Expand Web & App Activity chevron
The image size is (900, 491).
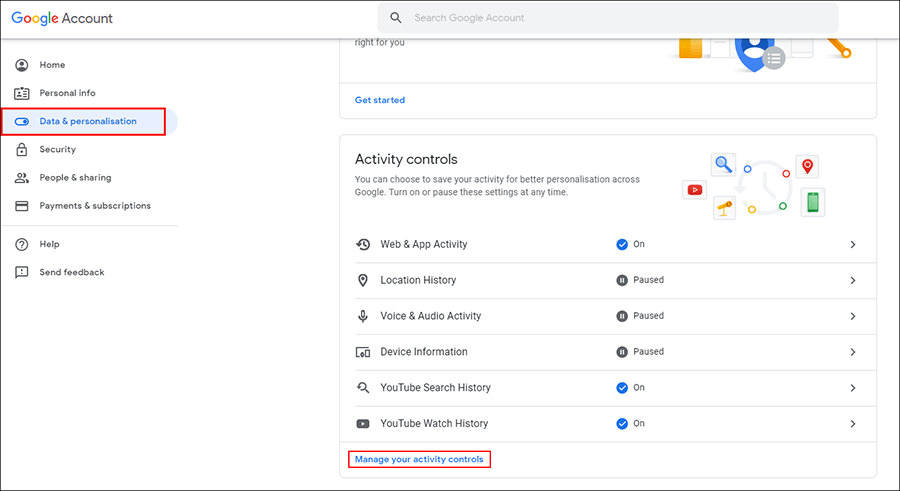click(x=853, y=245)
